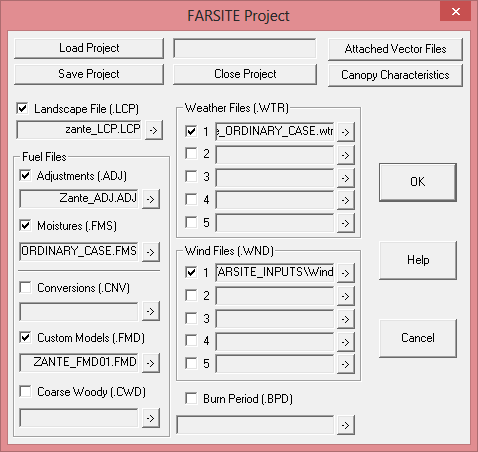Image resolution: width=478 pixels, height=452 pixels.
Task: Close Project button click
Action: point(245,74)
